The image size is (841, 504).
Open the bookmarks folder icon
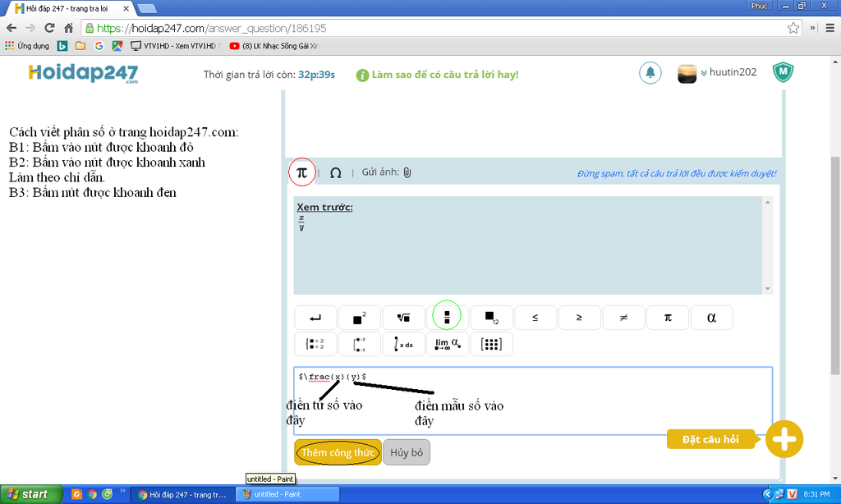80,46
